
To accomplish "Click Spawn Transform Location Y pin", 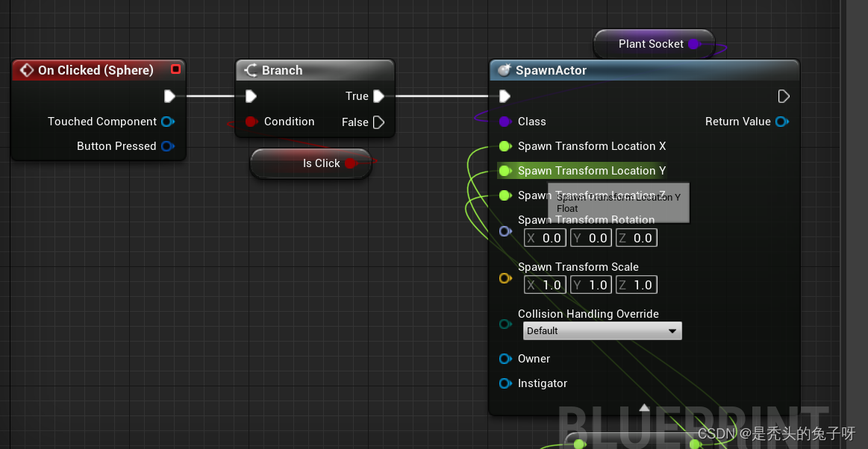I will coord(505,171).
